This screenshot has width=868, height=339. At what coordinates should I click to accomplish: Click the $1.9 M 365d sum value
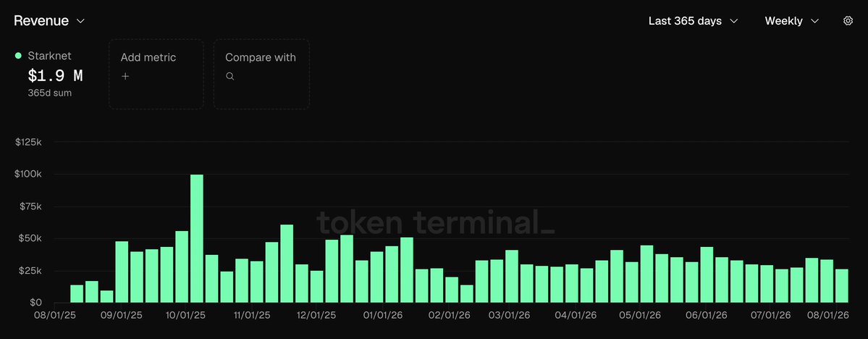55,76
